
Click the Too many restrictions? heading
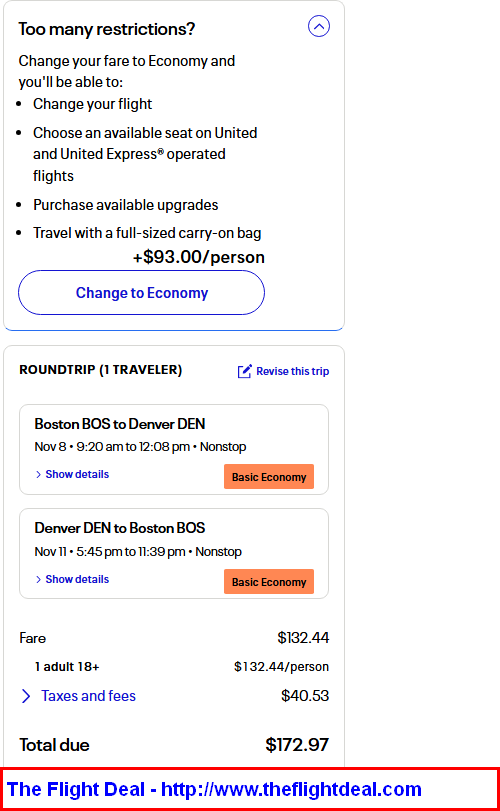click(107, 29)
